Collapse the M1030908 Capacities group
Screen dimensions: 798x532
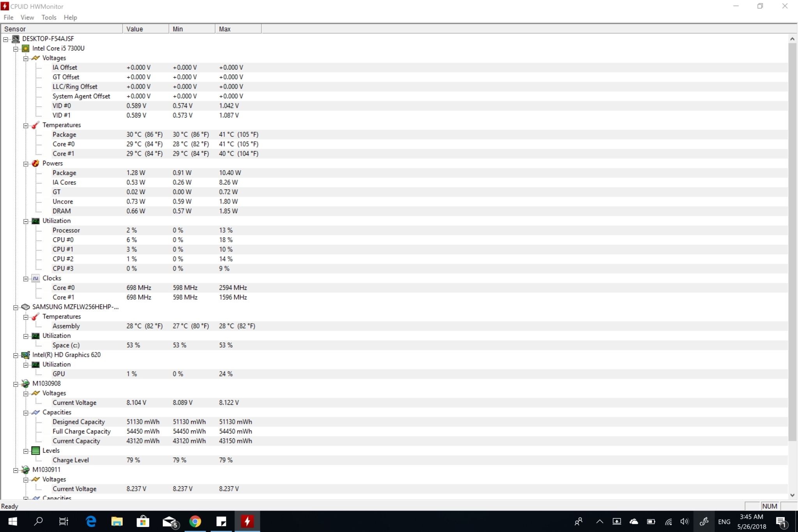pos(26,413)
